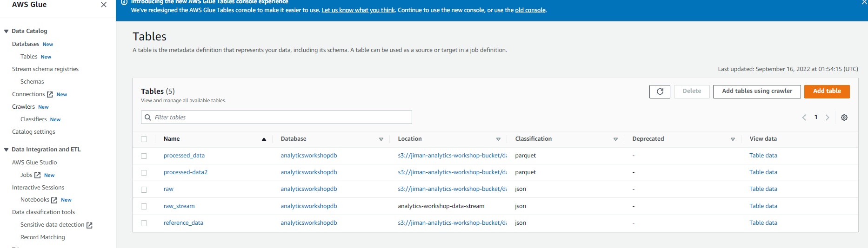Screen dimensions: 868x248
Task: Click Add tables using crawler
Action: [757, 91]
